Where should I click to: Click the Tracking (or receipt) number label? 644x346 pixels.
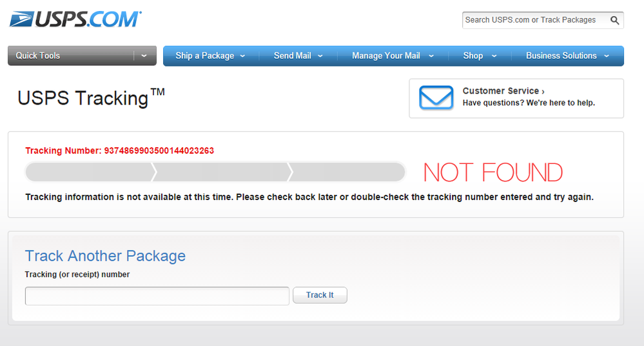pyautogui.click(x=77, y=274)
